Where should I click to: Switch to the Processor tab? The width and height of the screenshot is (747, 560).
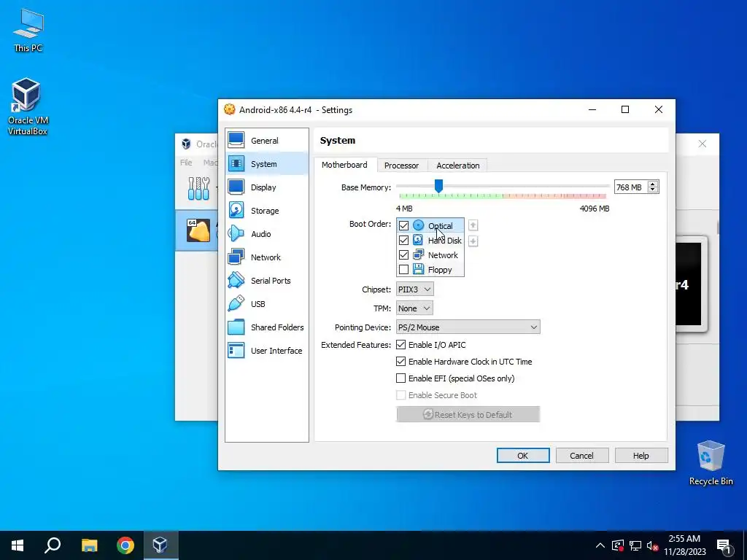point(402,166)
